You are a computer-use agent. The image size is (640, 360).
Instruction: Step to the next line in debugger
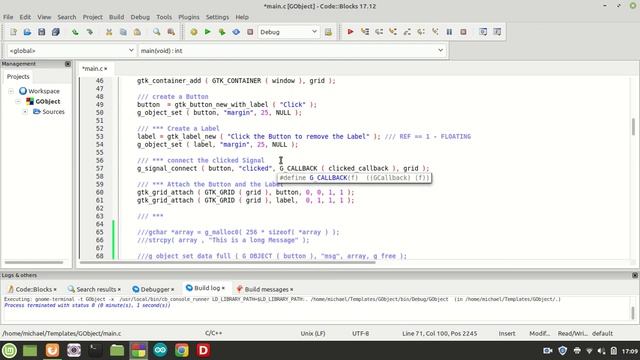pyautogui.click(x=379, y=32)
